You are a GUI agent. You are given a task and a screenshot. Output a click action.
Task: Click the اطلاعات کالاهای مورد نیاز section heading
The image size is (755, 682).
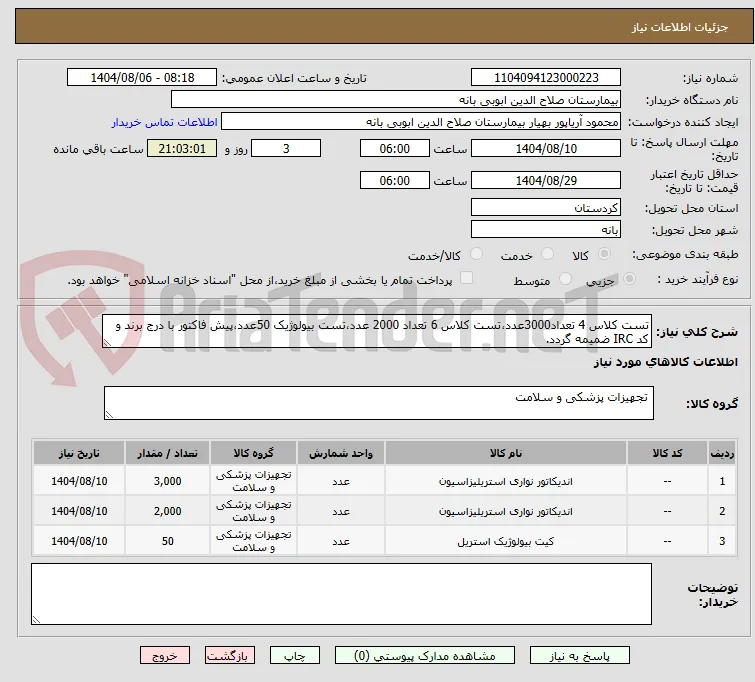pos(665,362)
